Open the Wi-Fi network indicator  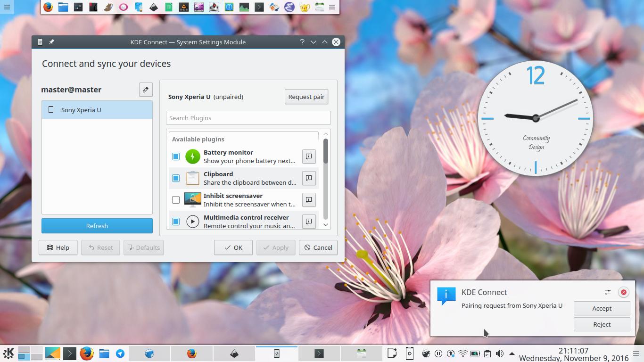[x=463, y=353]
